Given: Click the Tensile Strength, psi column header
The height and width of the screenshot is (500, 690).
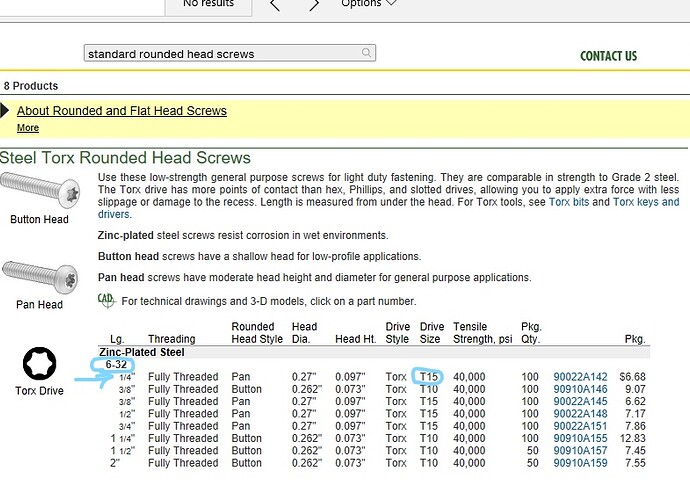Looking at the screenshot, I should tap(483, 333).
